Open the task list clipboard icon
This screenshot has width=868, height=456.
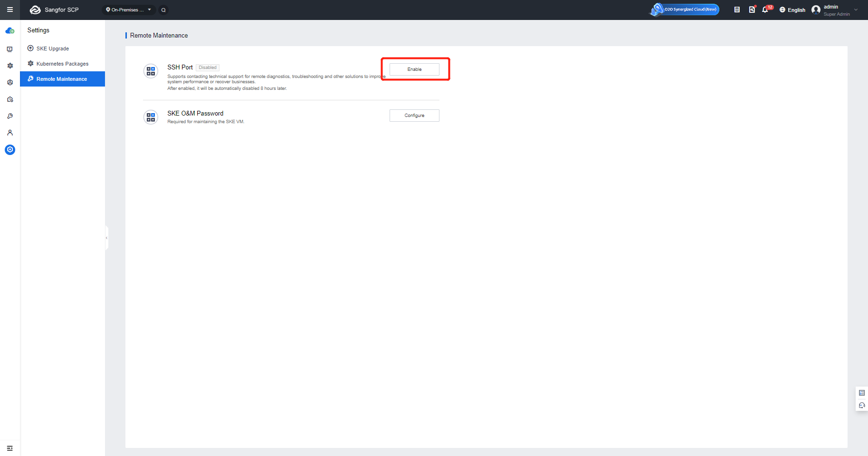tap(737, 10)
